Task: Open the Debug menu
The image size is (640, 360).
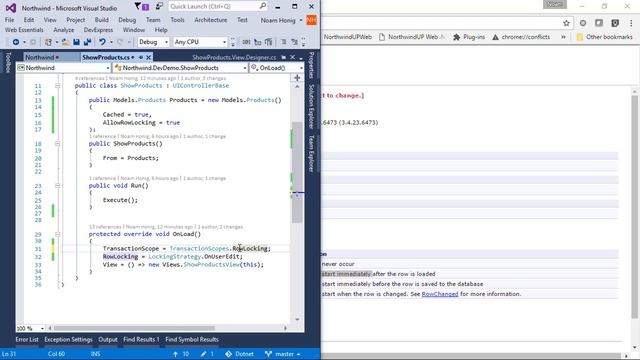Action: click(x=127, y=20)
